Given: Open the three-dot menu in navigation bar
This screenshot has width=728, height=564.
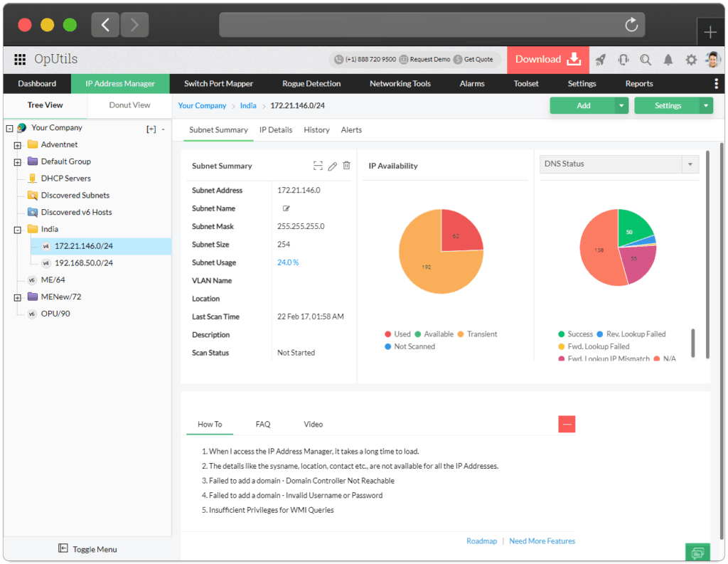Looking at the screenshot, I should 717,84.
